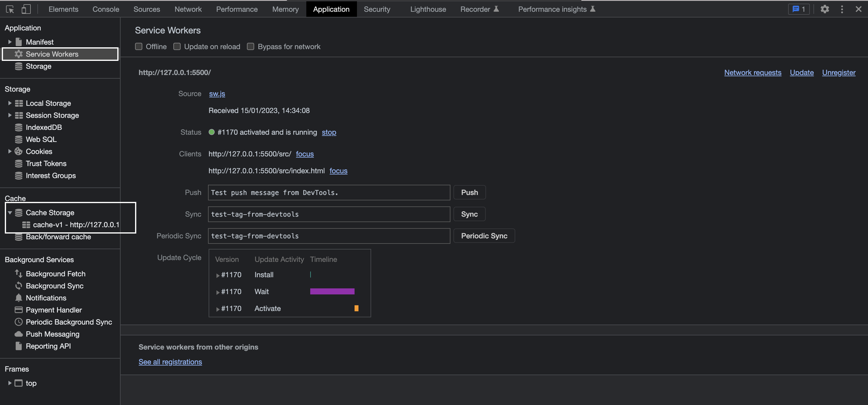Collapse the Cache Storage tree node
This screenshot has height=405, width=868.
point(10,213)
